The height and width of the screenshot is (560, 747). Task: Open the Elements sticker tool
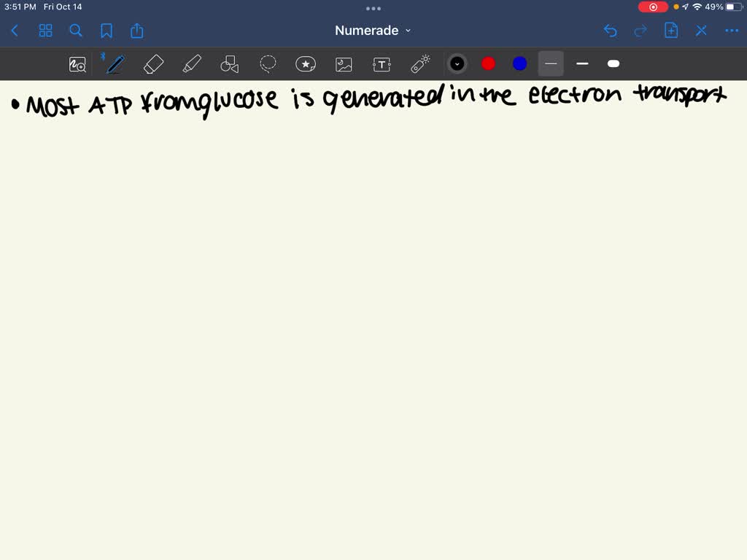pyautogui.click(x=306, y=64)
